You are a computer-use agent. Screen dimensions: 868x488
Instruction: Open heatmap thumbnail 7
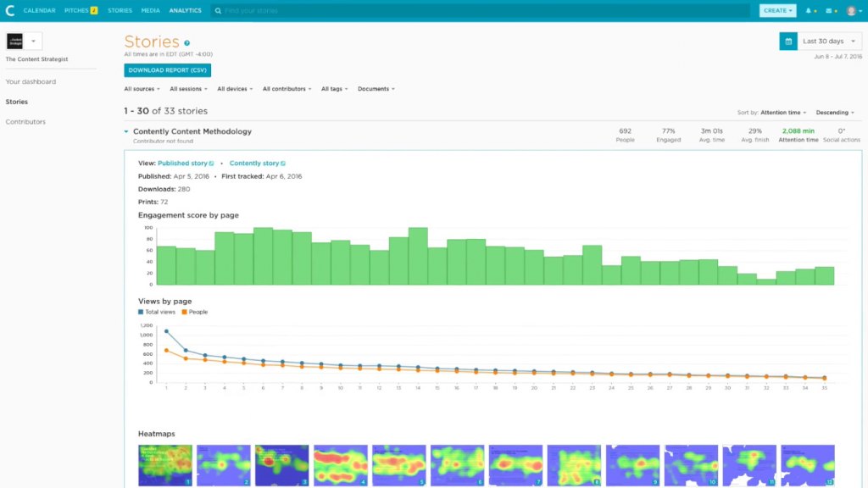tap(516, 465)
